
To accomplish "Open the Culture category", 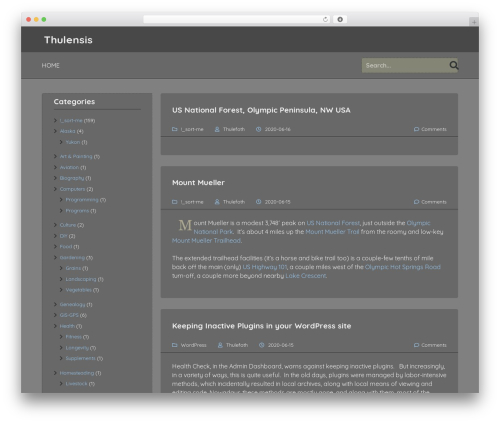I will click(x=68, y=225).
